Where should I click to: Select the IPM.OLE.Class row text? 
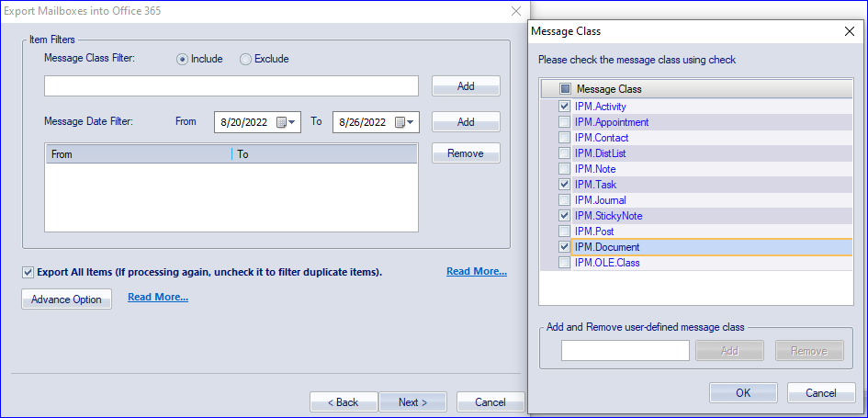[607, 263]
